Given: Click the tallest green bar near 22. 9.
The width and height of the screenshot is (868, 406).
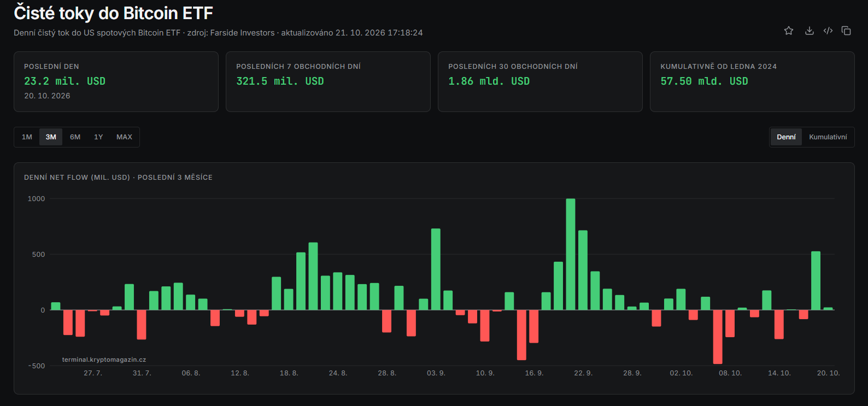Looking at the screenshot, I should 571,254.
